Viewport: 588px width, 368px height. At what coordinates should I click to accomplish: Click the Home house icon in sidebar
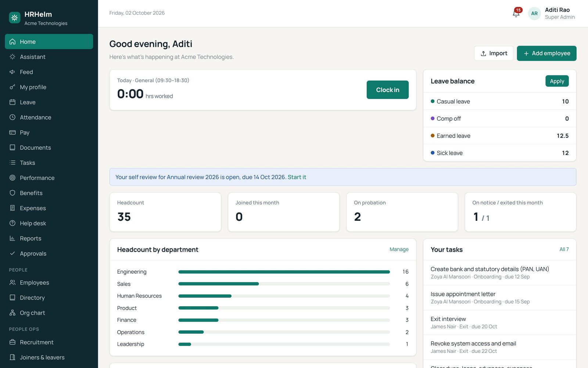pos(12,42)
